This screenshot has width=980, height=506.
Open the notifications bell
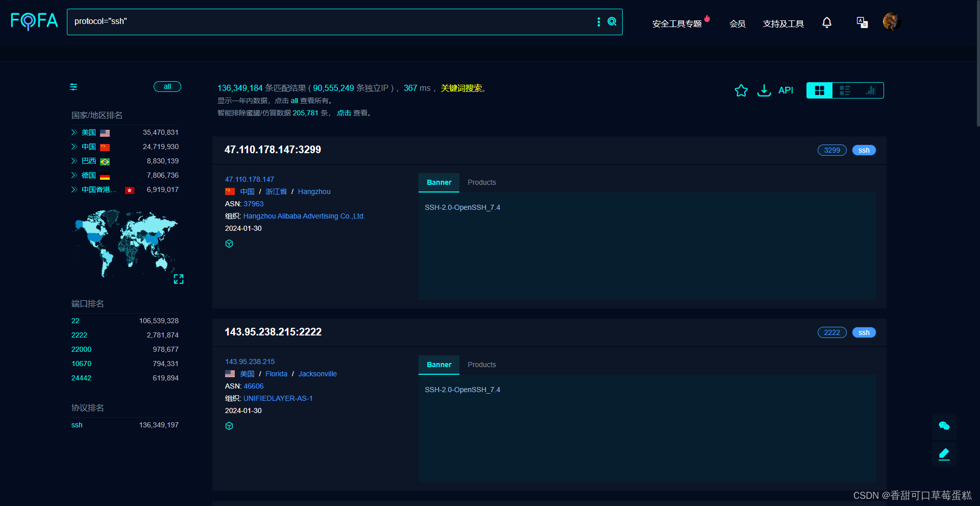point(827,22)
